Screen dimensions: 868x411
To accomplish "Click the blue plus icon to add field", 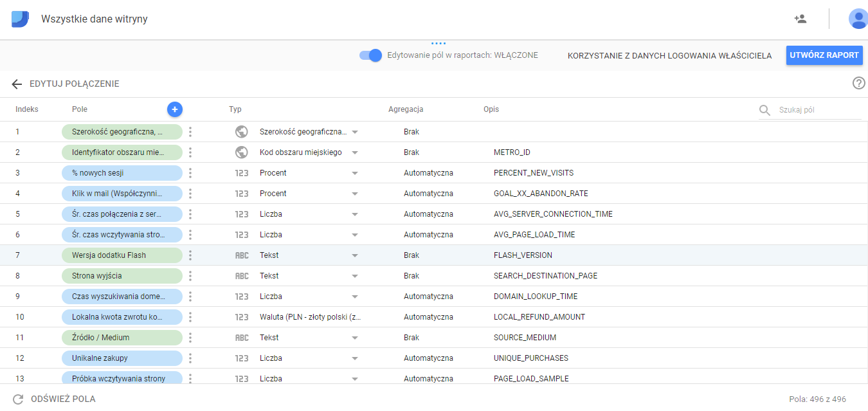I will pos(174,109).
